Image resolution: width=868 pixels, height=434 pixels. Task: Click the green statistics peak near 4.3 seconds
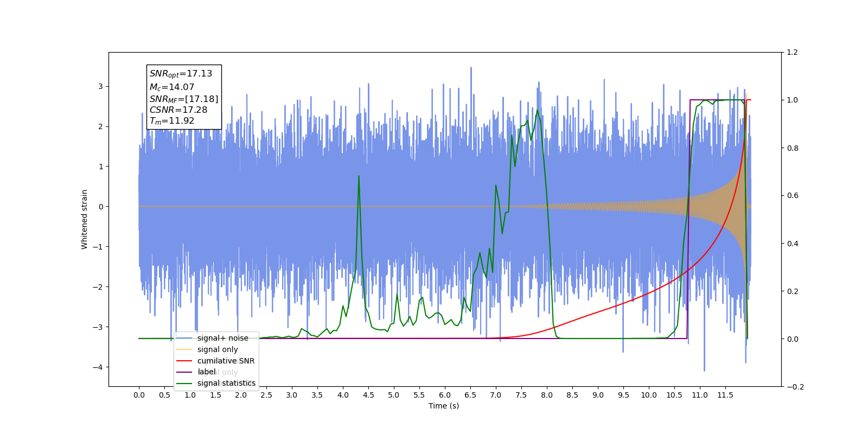[x=359, y=176]
